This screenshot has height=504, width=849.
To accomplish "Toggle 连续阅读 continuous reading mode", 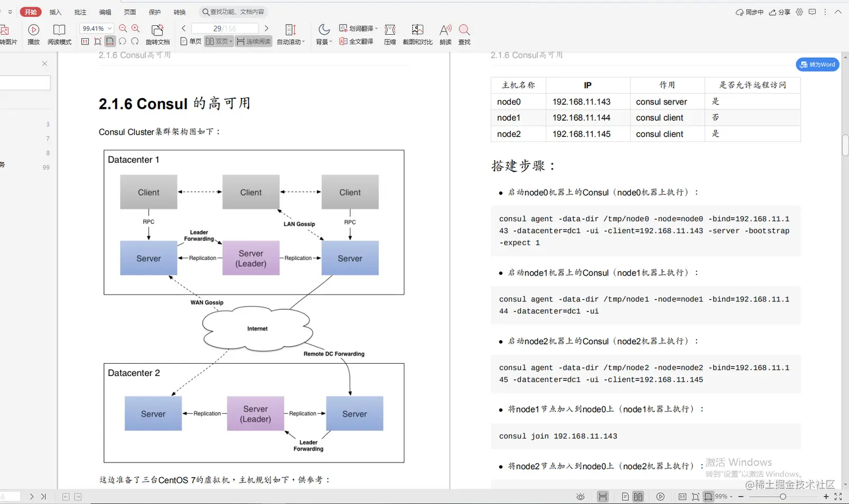I will [253, 40].
